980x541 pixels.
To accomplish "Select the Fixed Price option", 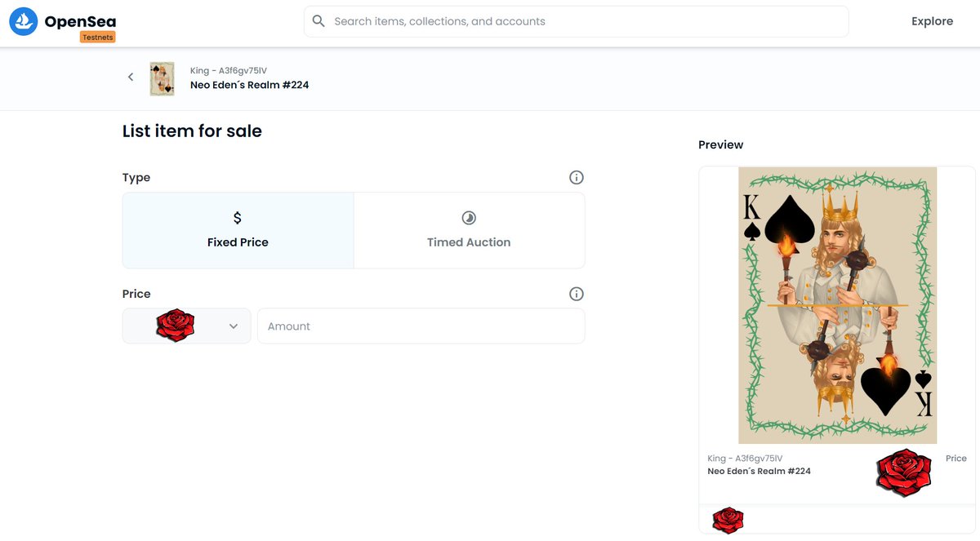I will point(238,230).
